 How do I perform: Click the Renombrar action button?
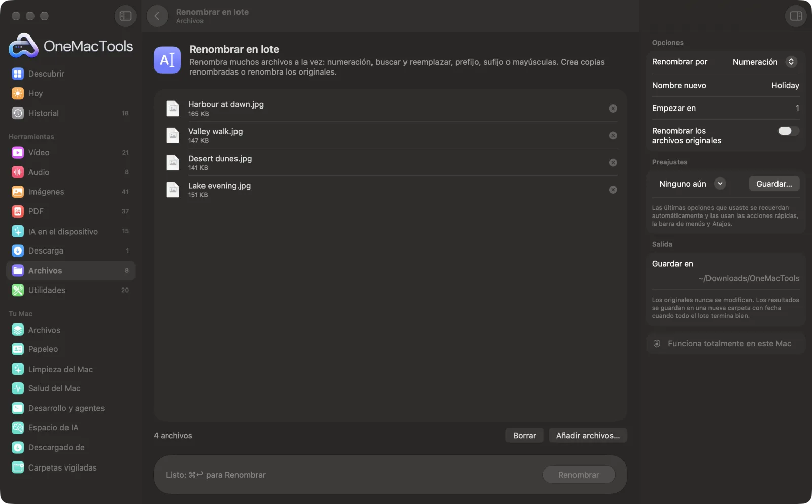[579, 475]
